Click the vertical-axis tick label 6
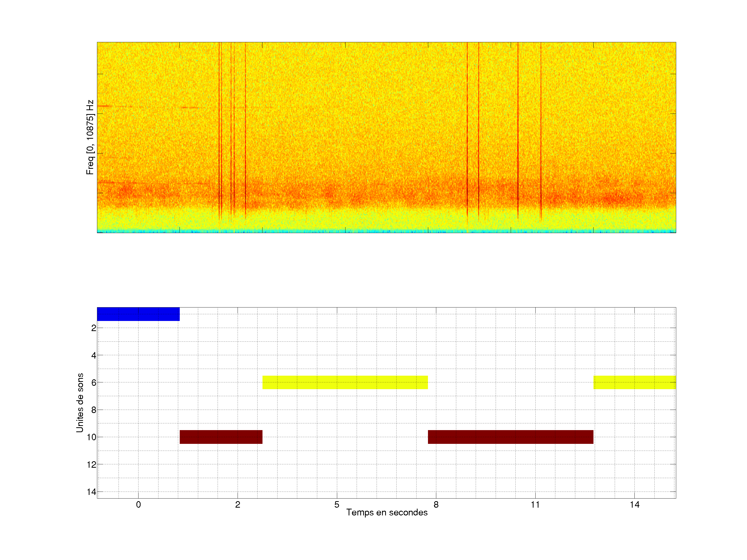 (x=94, y=382)
